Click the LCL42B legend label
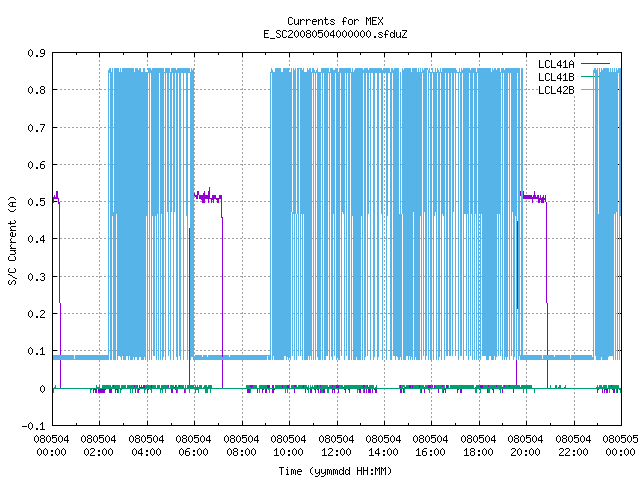Viewport: 640px width, 480px height. click(556, 90)
